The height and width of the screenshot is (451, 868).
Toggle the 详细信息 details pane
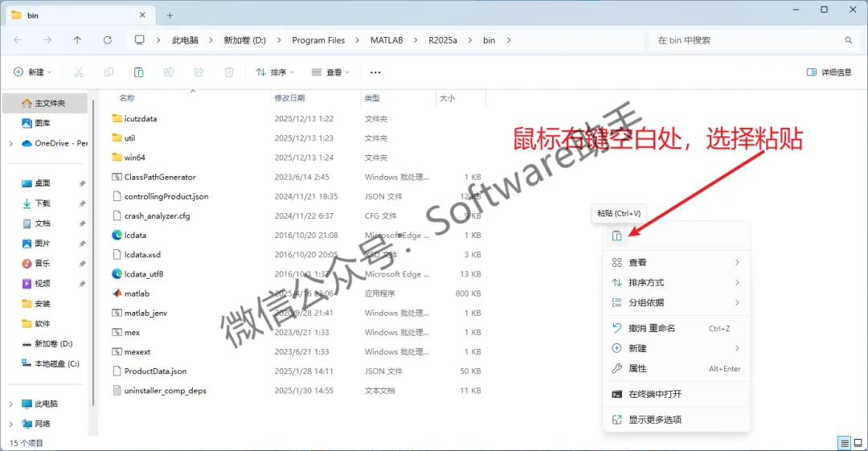829,72
